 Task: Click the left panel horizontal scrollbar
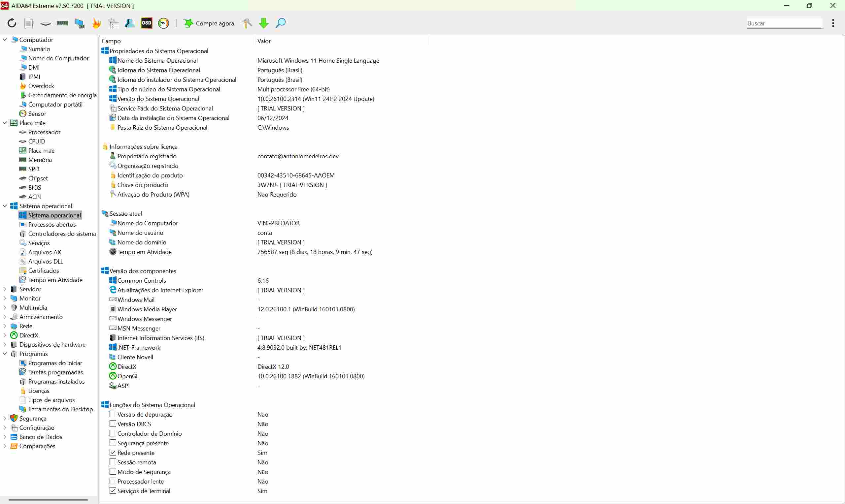[x=48, y=500]
